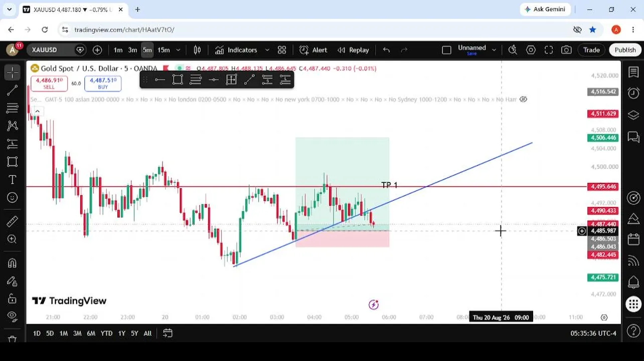Toggle lock all drawings
This screenshot has width=644, height=361.
point(13,299)
